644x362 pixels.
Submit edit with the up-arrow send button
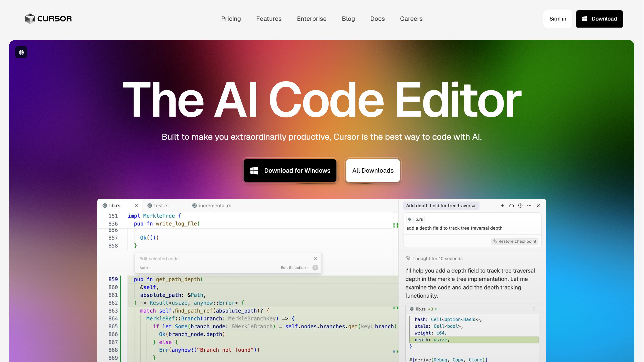coord(315,268)
